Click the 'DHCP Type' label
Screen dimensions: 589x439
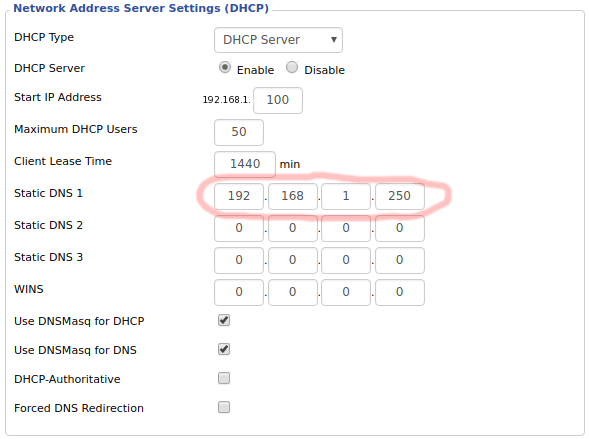pyautogui.click(x=44, y=38)
